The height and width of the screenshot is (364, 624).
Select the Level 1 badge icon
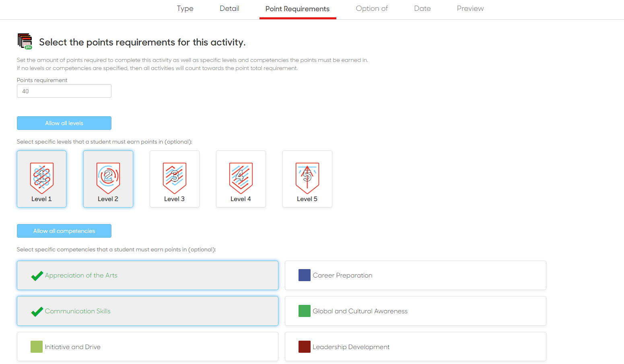(x=42, y=178)
